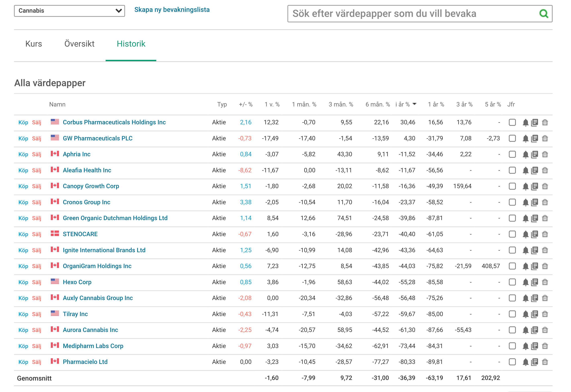The width and height of the screenshot is (571, 392).
Task: Set alert bell for Corbus Pharmaceuticals
Action: coord(526,122)
